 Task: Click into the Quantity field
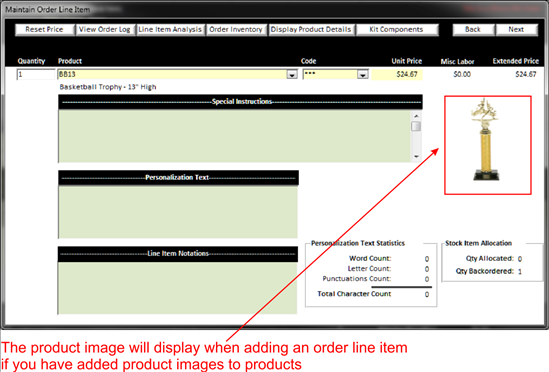[36, 74]
